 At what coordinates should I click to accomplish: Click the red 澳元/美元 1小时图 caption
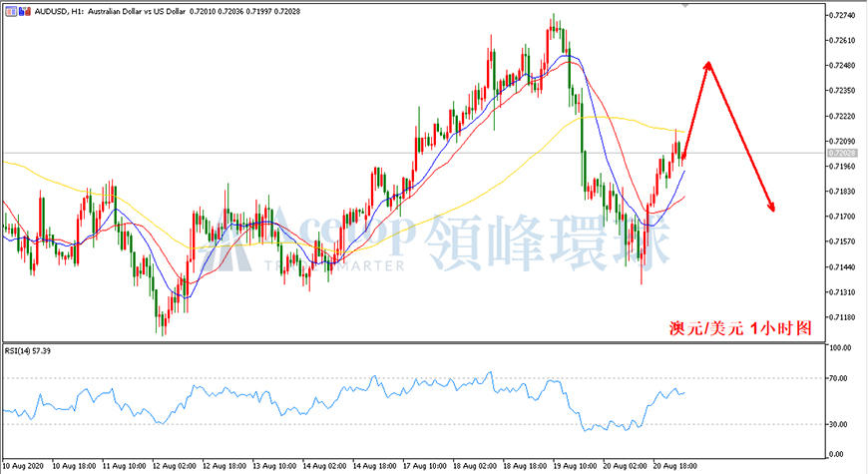(740, 328)
